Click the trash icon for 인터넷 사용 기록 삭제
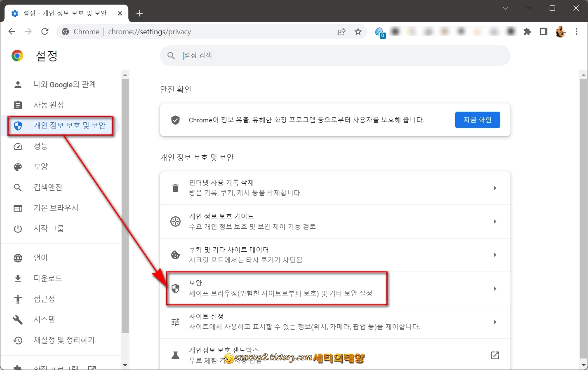 (175, 187)
